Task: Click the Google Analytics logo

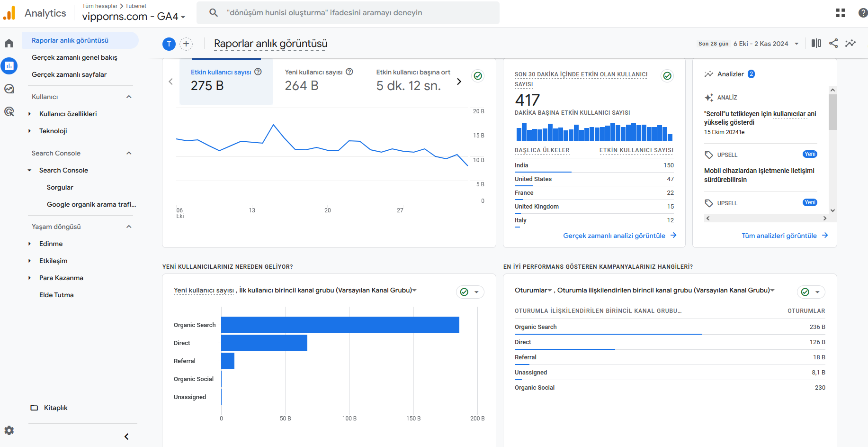Action: [x=9, y=13]
